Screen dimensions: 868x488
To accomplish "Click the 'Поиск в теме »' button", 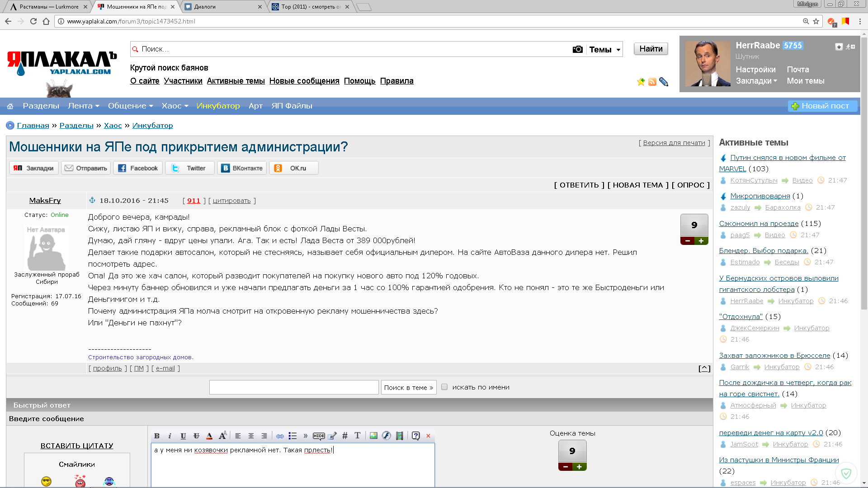I will click(x=409, y=387).
